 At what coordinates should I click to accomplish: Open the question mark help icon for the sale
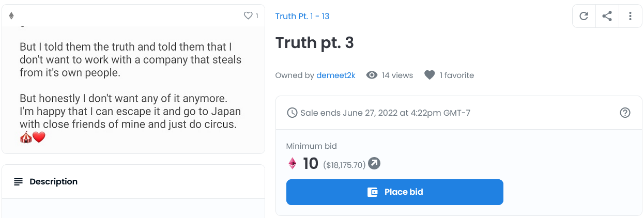(x=625, y=113)
